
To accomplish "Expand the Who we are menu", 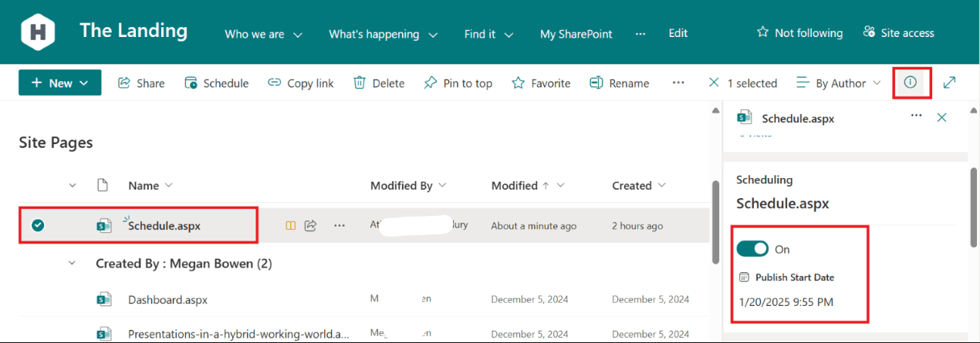I will pyautogui.click(x=263, y=34).
